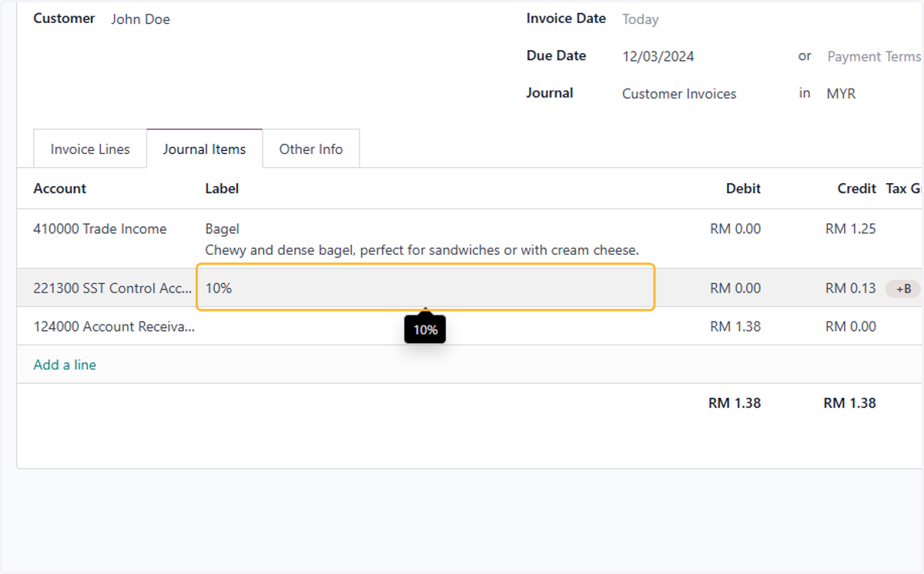The image size is (924, 574).
Task: Click the Journal field label
Action: point(550,93)
